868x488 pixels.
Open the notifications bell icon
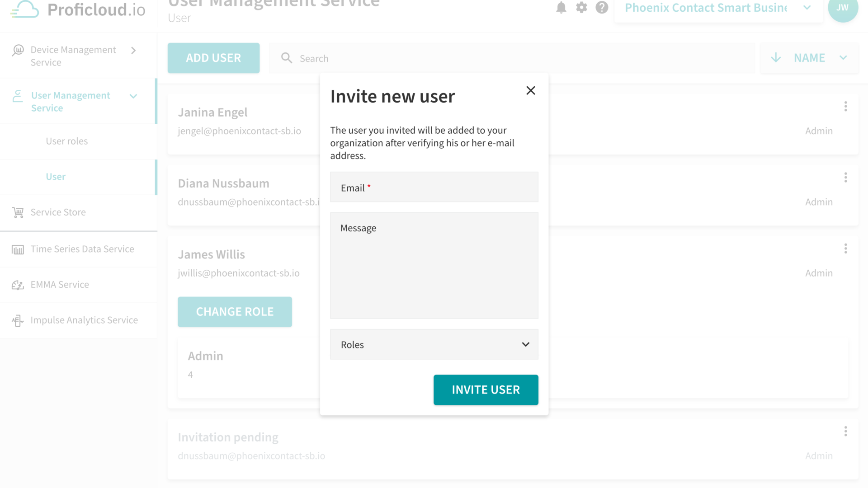tap(561, 8)
